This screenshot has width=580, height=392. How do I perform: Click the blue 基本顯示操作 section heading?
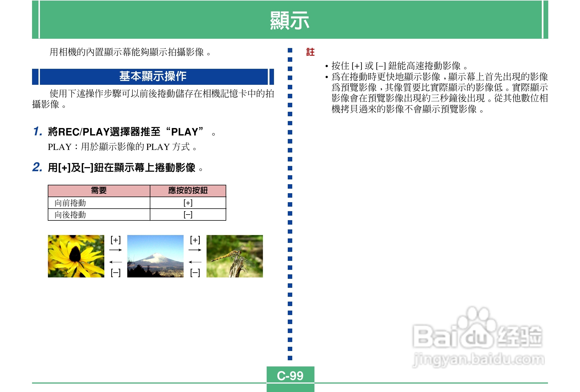pos(153,76)
